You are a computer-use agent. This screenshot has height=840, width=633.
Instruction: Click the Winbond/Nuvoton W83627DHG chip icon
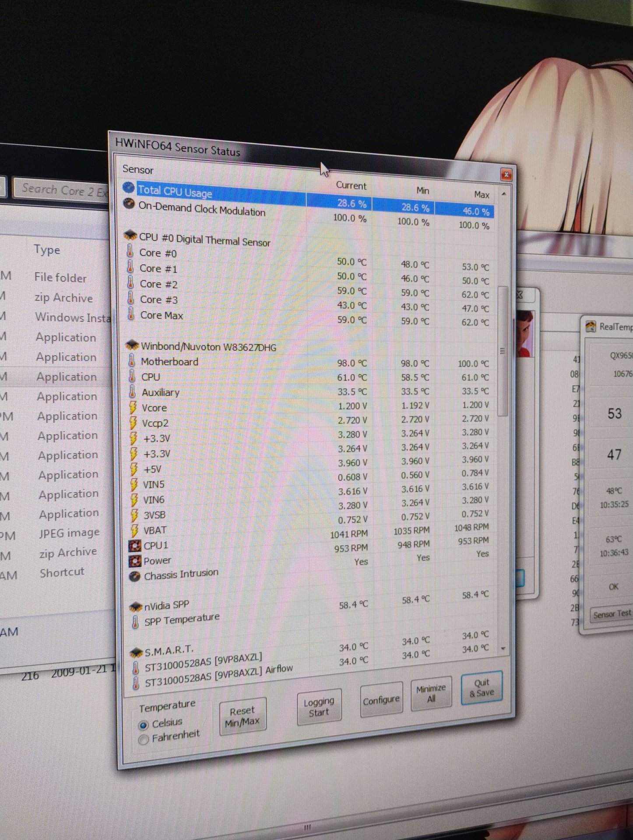132,345
